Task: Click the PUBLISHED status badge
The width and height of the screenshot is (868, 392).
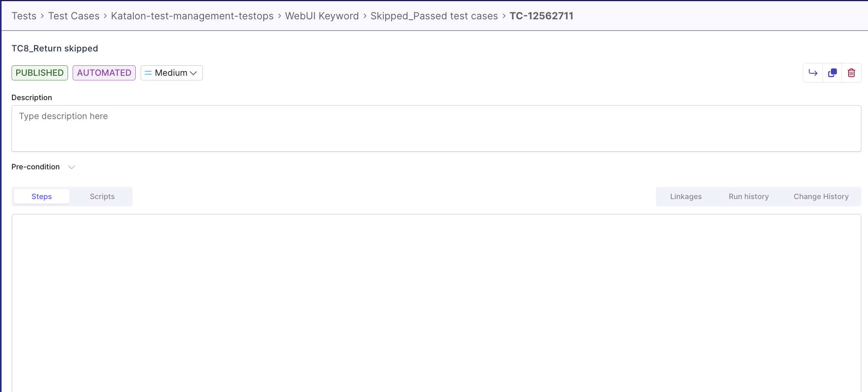Action: click(x=39, y=73)
